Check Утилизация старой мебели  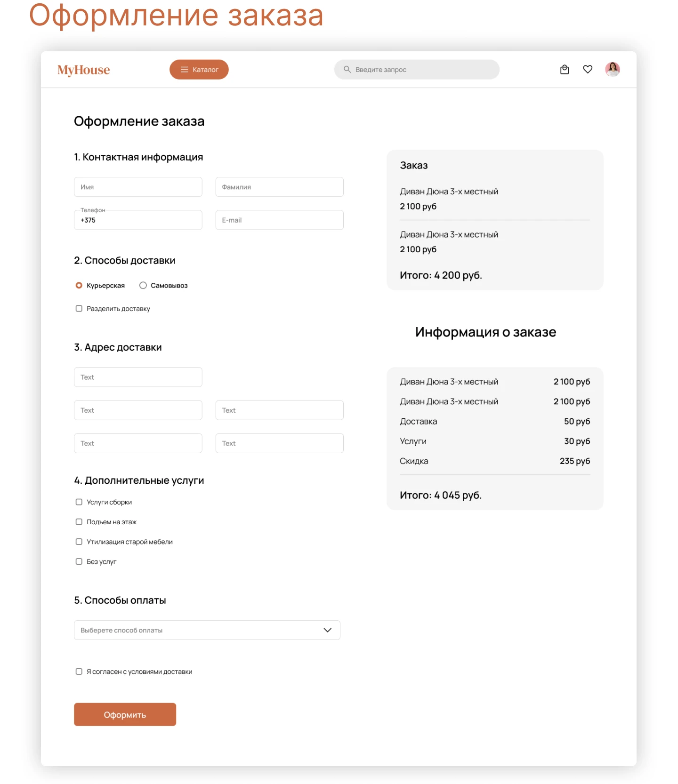pyautogui.click(x=79, y=542)
